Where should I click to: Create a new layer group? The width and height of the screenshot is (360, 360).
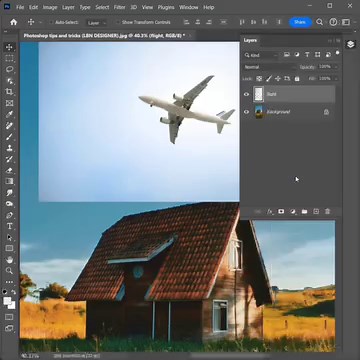pos(304,212)
